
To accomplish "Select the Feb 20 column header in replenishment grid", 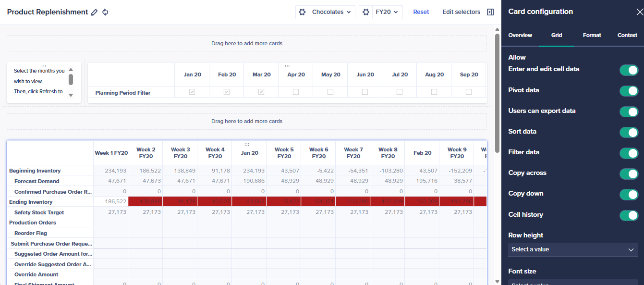I will pos(422,153).
